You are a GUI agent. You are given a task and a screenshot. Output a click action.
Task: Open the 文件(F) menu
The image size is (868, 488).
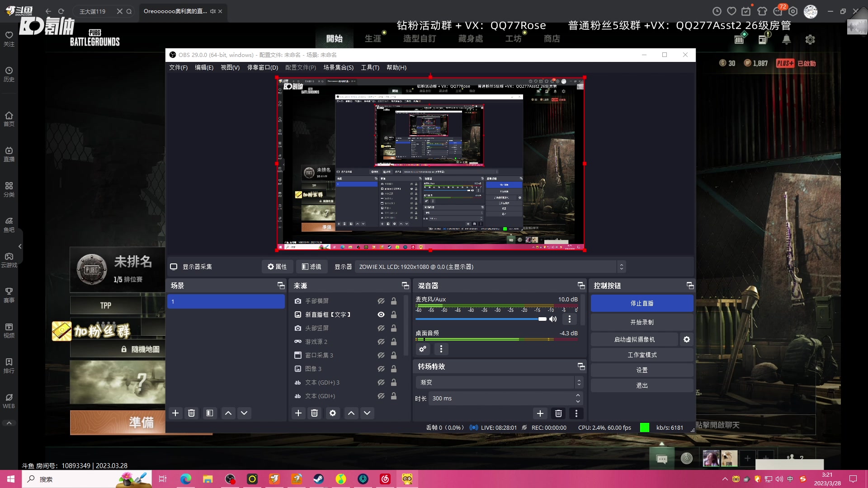(x=178, y=67)
